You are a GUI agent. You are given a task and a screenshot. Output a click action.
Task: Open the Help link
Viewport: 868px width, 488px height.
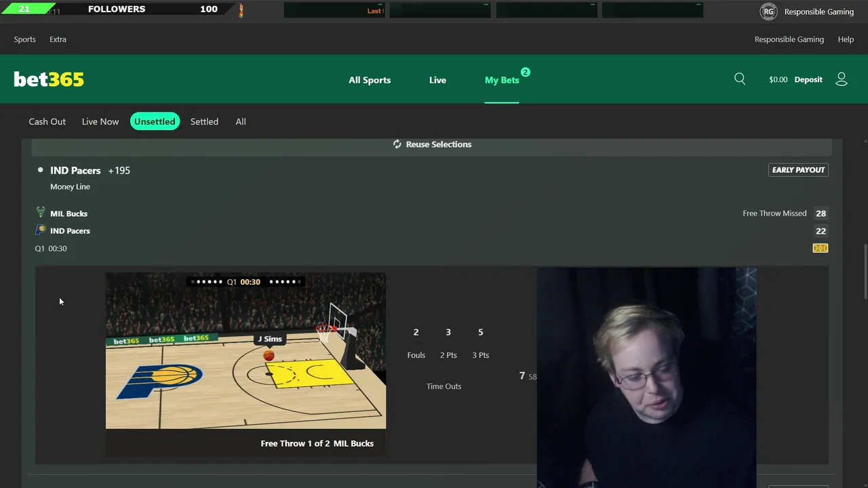click(846, 39)
